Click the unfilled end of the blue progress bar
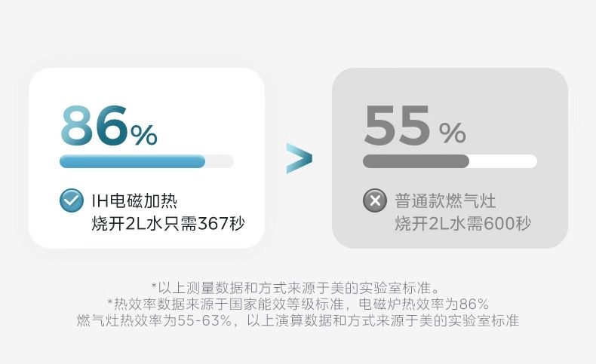Screen dimensions: 596x364 click(x=220, y=161)
